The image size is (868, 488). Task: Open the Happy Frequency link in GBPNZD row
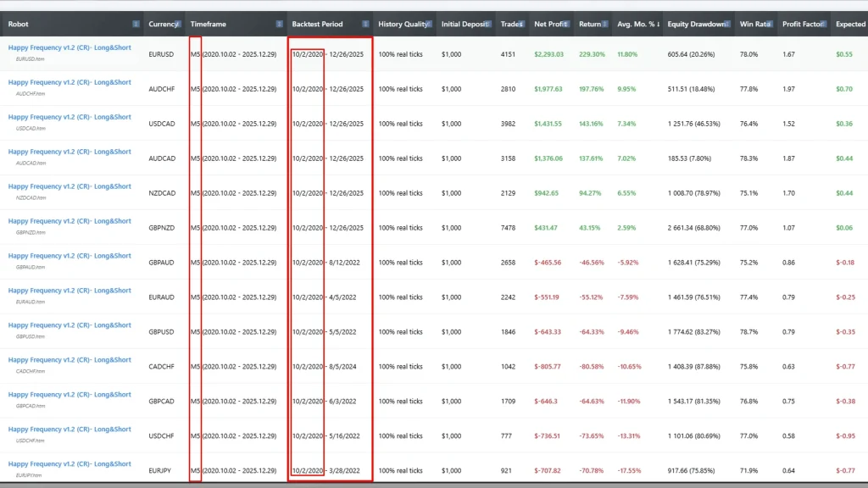tap(70, 221)
